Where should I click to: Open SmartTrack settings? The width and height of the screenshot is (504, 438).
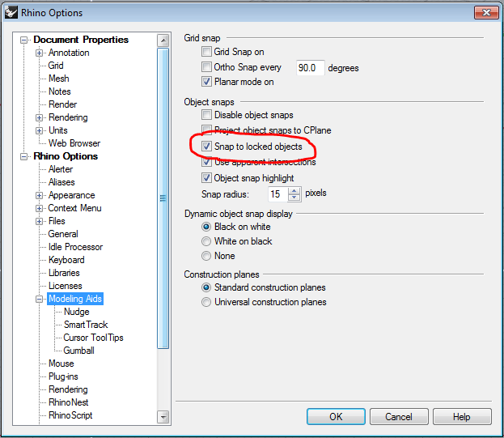point(86,325)
